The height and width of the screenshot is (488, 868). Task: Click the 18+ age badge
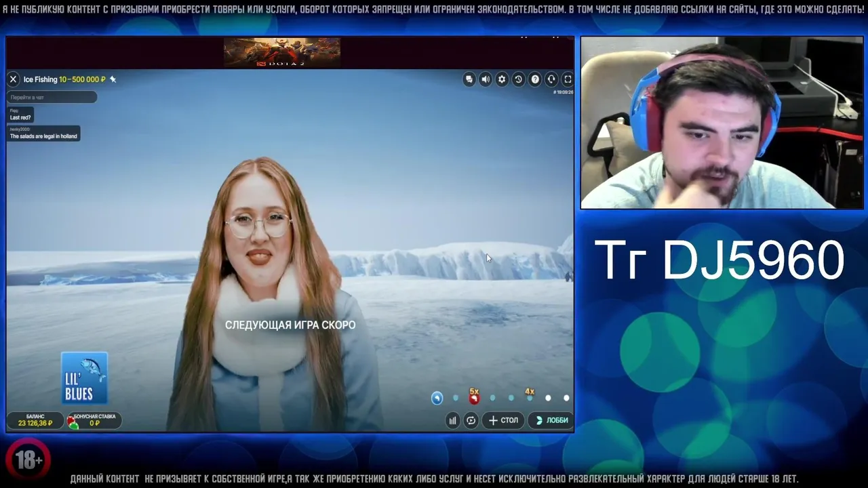click(x=28, y=461)
